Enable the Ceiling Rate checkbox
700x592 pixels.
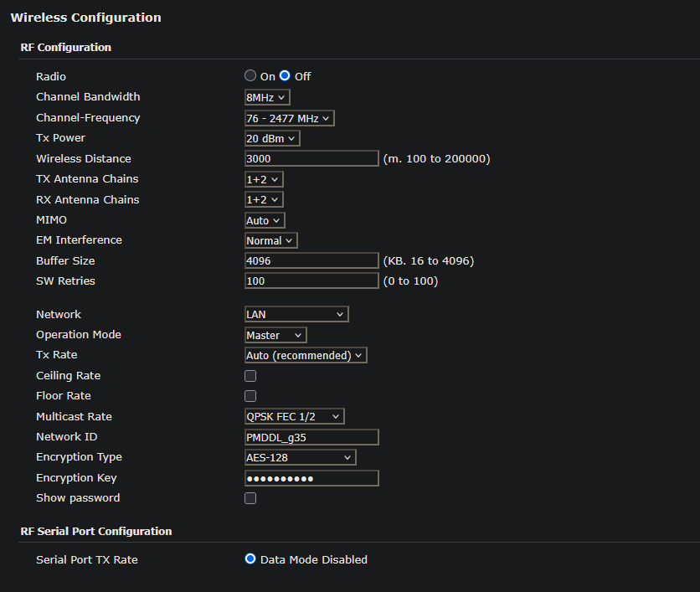pyautogui.click(x=250, y=376)
